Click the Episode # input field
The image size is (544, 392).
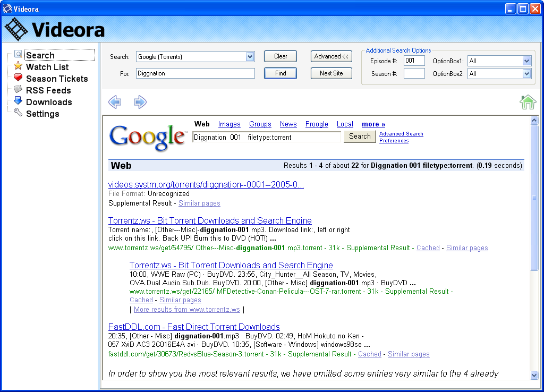(x=414, y=61)
